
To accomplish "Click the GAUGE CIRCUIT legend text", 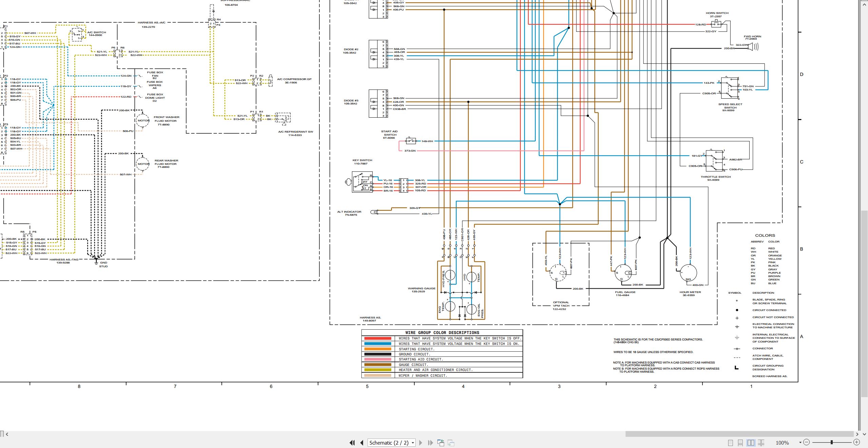I will point(413,365).
